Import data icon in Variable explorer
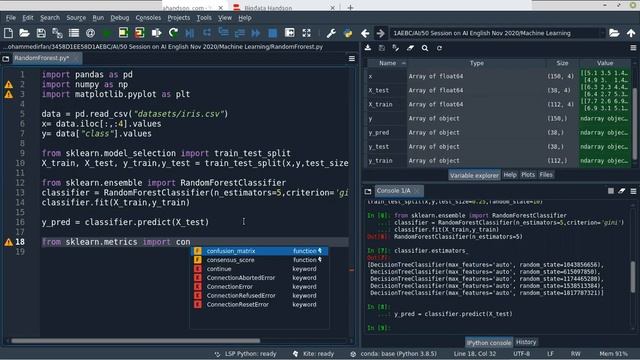The image size is (640, 360). click(368, 48)
